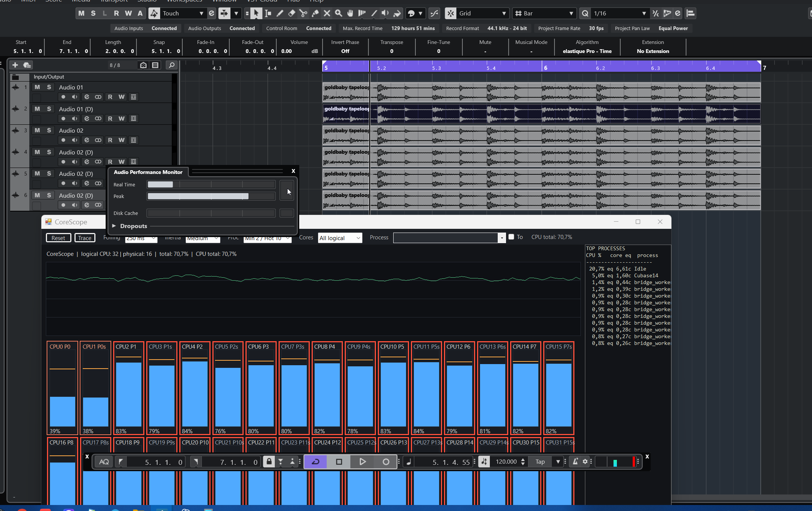Toggle the transport Cycle loop button
Viewport: 812px width, 511px height.
click(315, 462)
